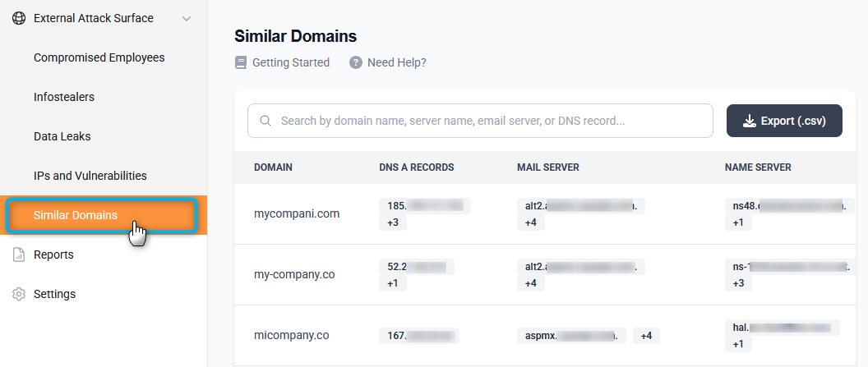This screenshot has height=367, width=868.
Task: Click the Need Help question mark icon
Action: pos(356,62)
